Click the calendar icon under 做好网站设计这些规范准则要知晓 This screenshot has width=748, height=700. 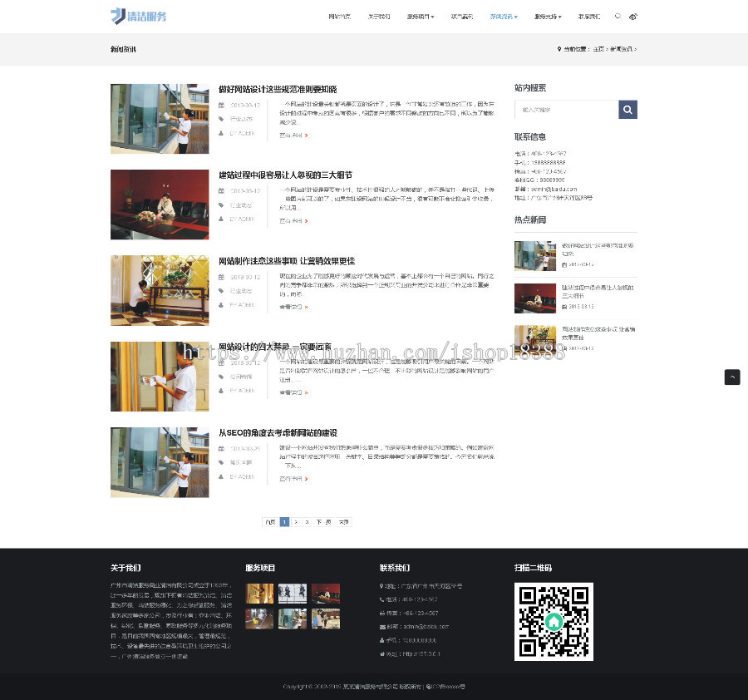point(221,105)
